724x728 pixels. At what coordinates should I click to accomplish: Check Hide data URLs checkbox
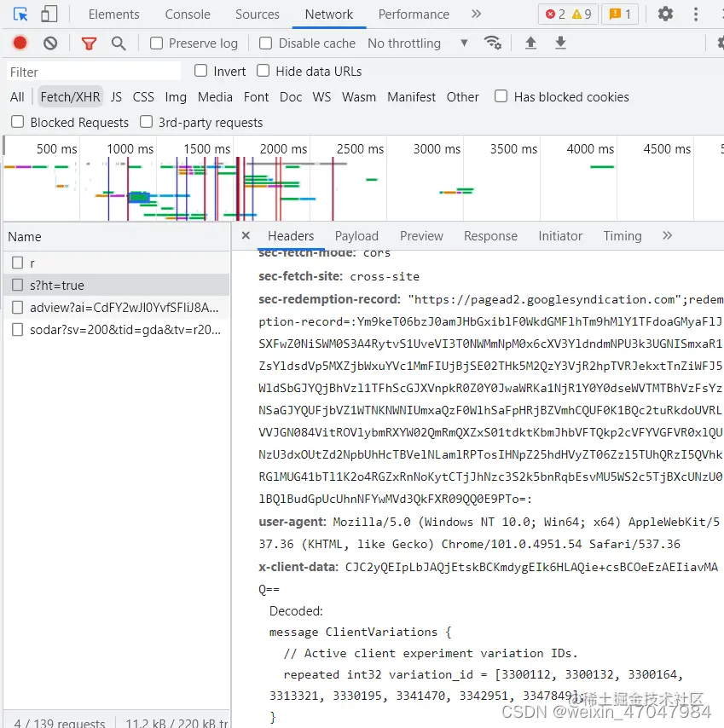click(x=263, y=71)
